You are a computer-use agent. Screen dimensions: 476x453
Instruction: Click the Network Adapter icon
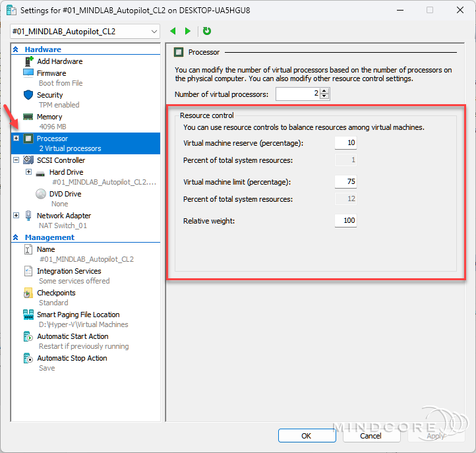tap(28, 215)
